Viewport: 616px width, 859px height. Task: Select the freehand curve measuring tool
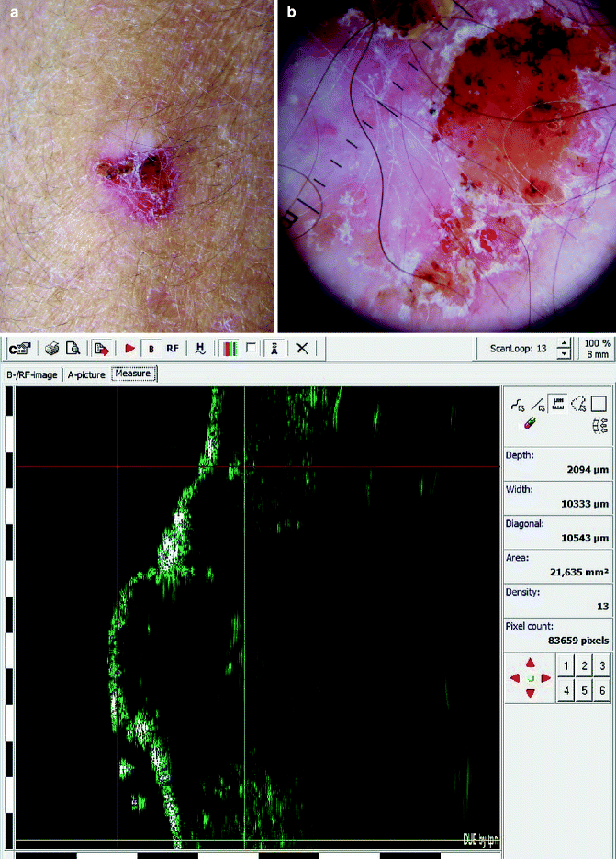tap(515, 403)
